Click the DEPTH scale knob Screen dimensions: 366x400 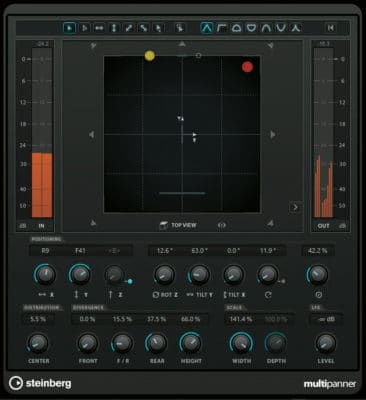pos(276,343)
